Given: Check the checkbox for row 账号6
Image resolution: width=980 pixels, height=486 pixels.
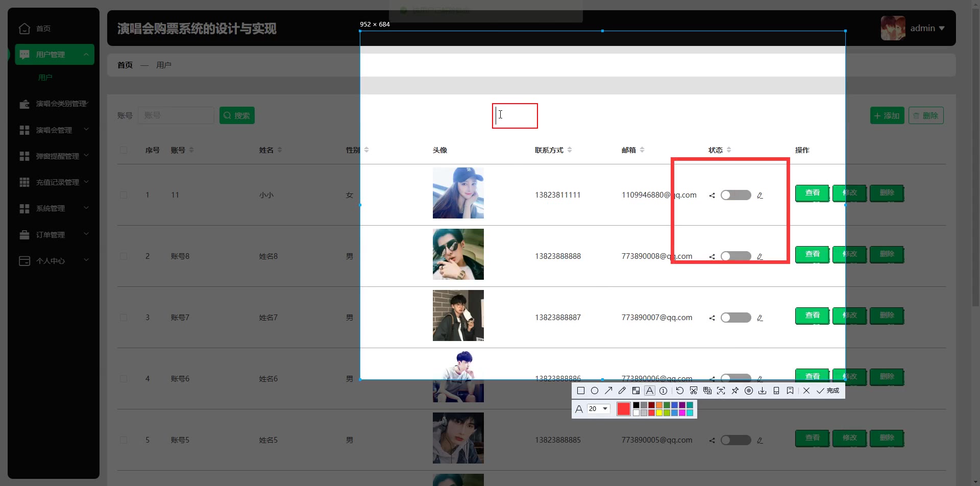Looking at the screenshot, I should pyautogui.click(x=124, y=379).
